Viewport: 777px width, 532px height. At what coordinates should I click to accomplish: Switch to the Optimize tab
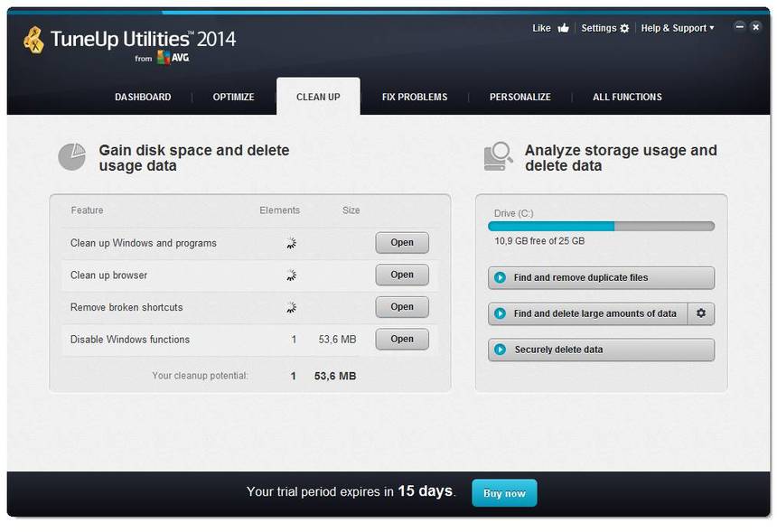coord(233,97)
